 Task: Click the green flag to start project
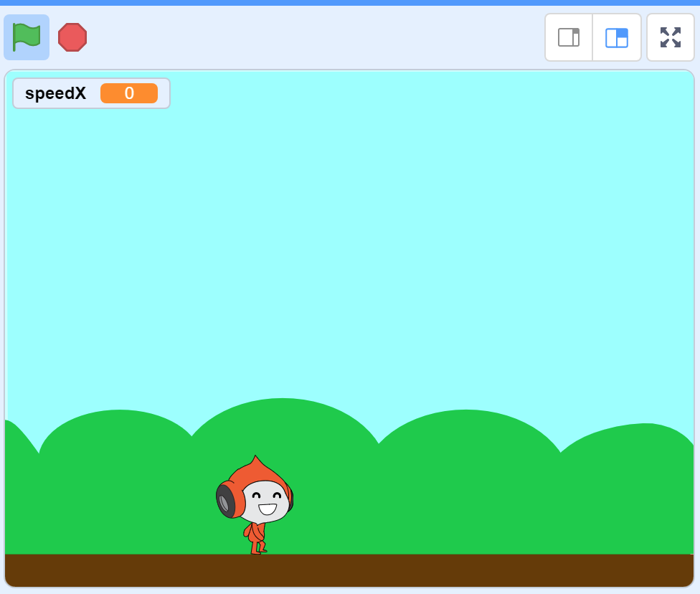[x=27, y=37]
